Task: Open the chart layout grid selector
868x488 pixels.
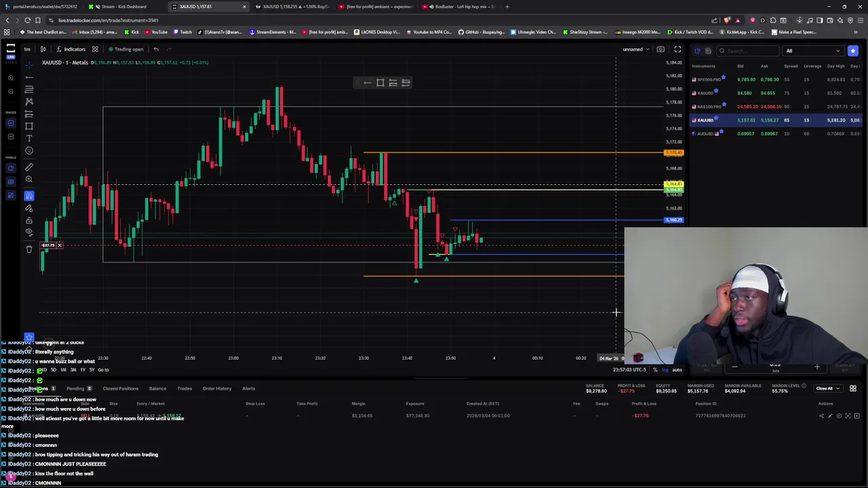Action: tap(95, 49)
